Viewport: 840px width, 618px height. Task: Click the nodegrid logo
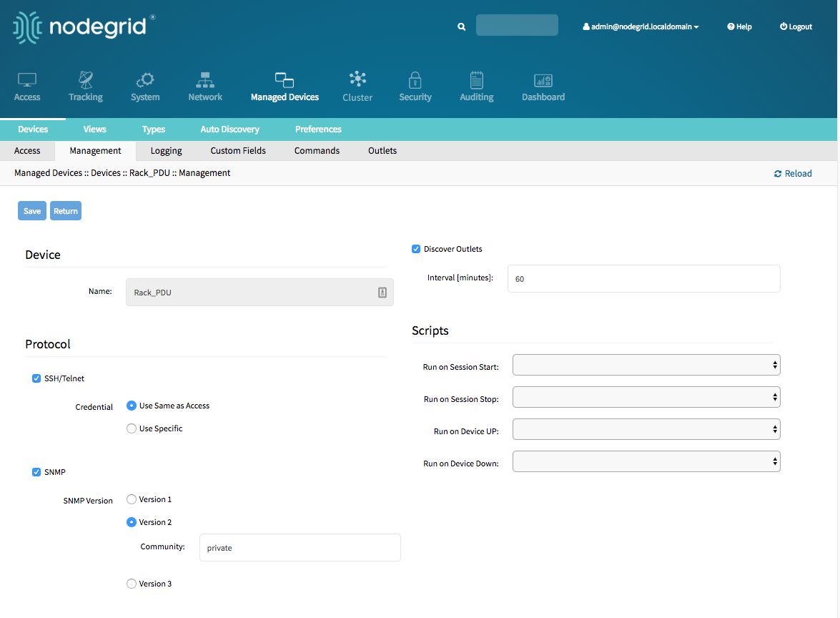(x=84, y=27)
